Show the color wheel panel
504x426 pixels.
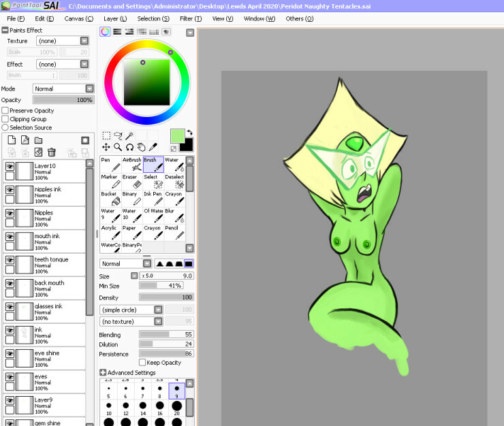pyautogui.click(x=105, y=32)
